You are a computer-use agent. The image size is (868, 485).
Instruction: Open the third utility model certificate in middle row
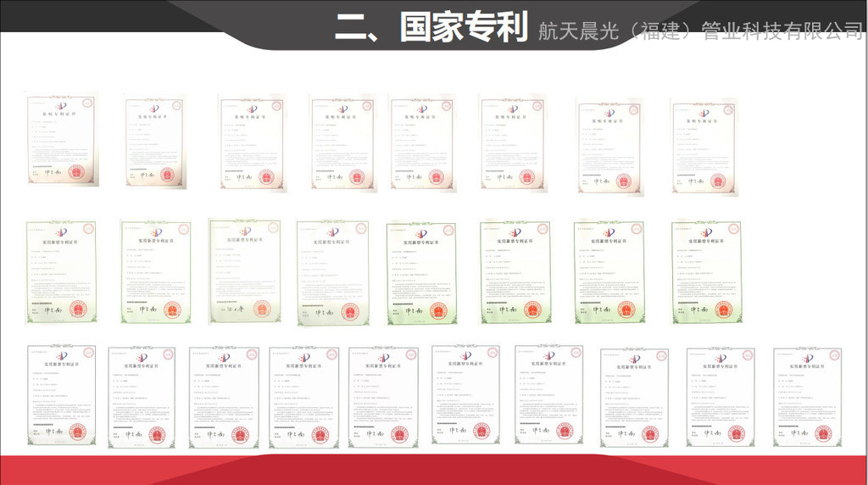click(245, 271)
